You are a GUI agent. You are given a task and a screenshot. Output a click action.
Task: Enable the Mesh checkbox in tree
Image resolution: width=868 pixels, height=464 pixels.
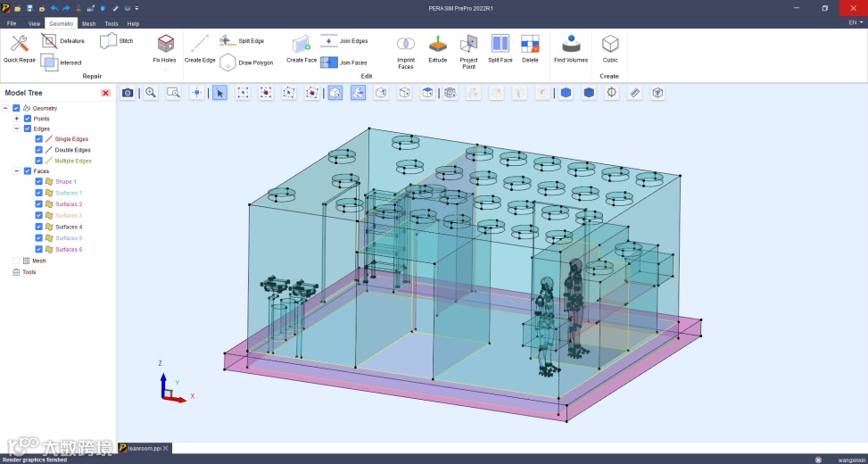[x=16, y=261]
